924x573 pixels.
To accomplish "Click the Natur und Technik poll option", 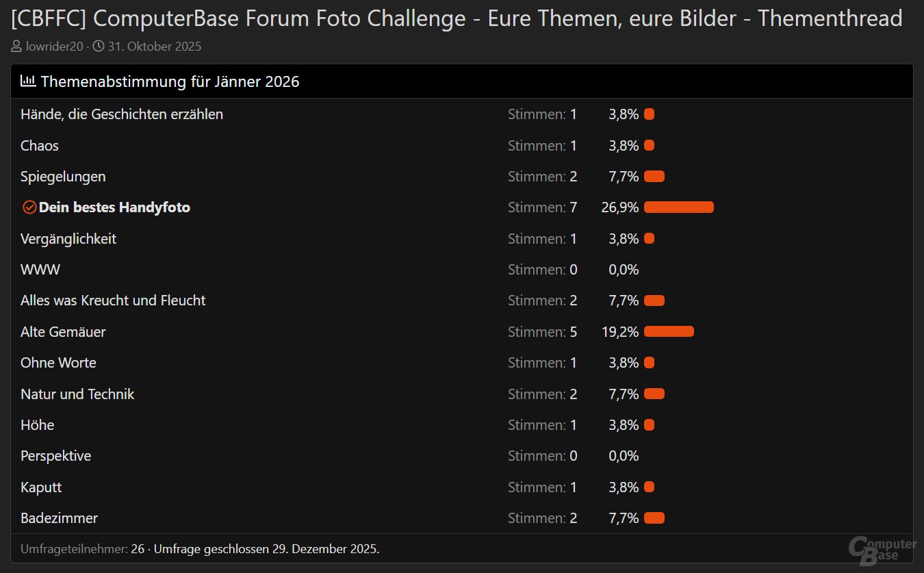I will pyautogui.click(x=77, y=394).
